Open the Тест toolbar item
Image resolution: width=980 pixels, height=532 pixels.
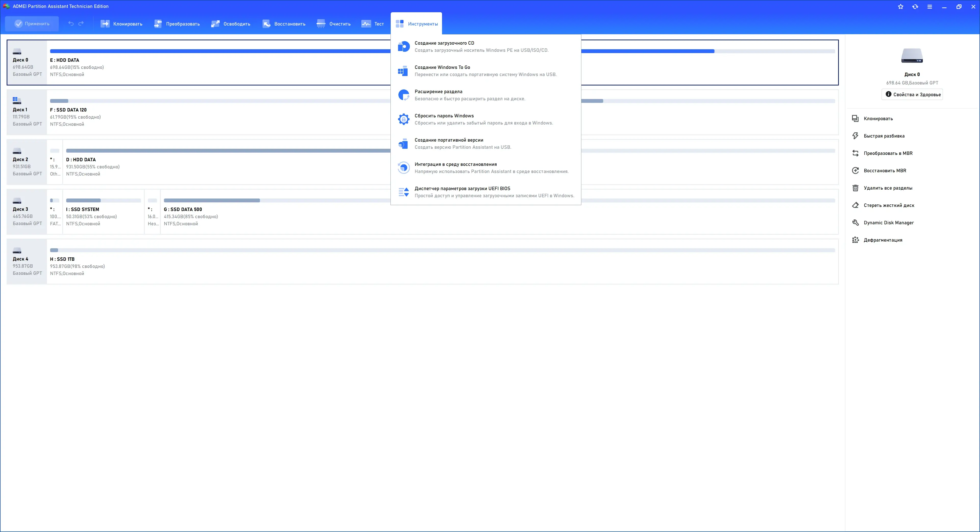coord(372,23)
